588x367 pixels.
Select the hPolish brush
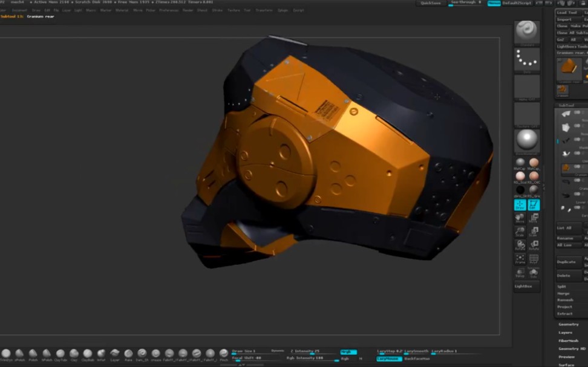point(47,354)
